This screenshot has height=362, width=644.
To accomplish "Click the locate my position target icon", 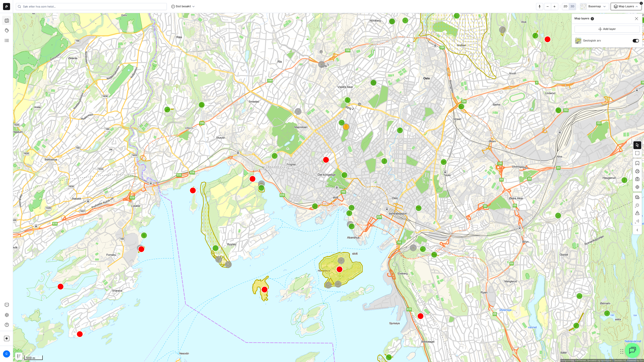I will (x=637, y=187).
